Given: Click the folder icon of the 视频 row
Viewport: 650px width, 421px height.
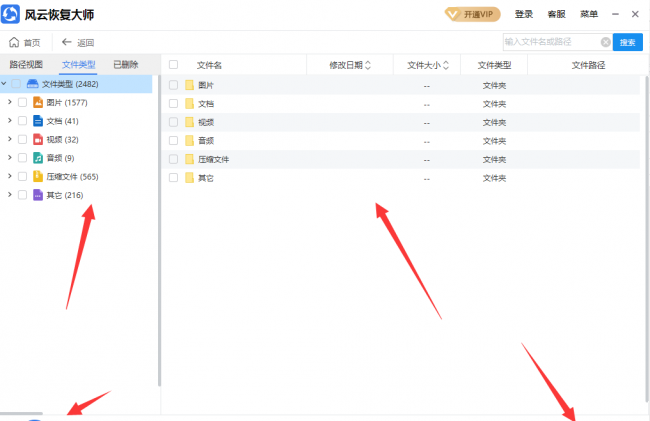Looking at the screenshot, I should coord(189,122).
